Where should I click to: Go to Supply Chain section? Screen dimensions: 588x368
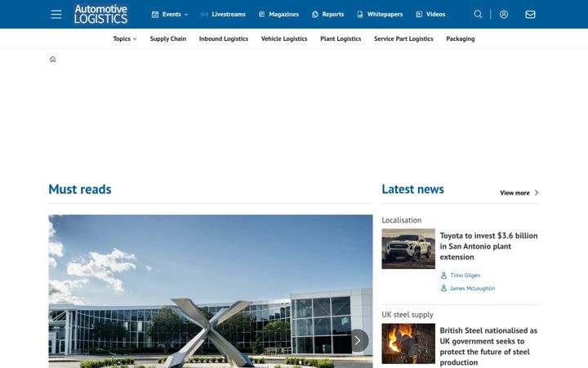coord(168,38)
